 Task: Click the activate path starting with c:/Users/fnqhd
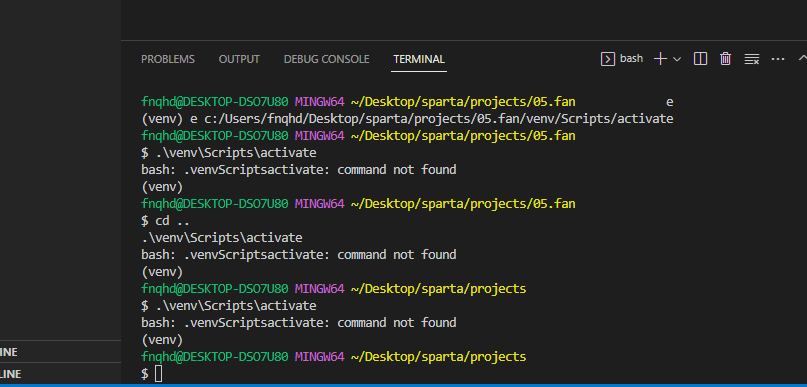(x=438, y=119)
